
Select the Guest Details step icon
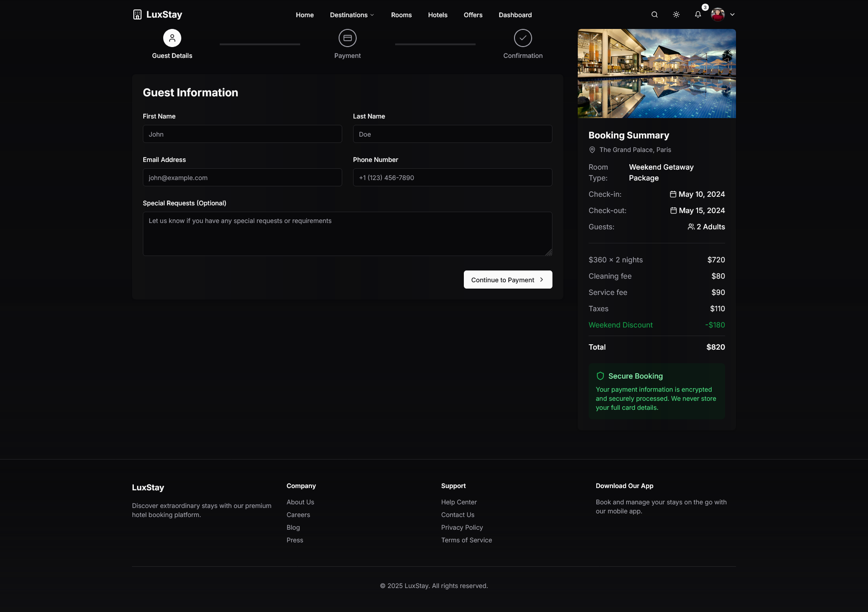pyautogui.click(x=172, y=38)
